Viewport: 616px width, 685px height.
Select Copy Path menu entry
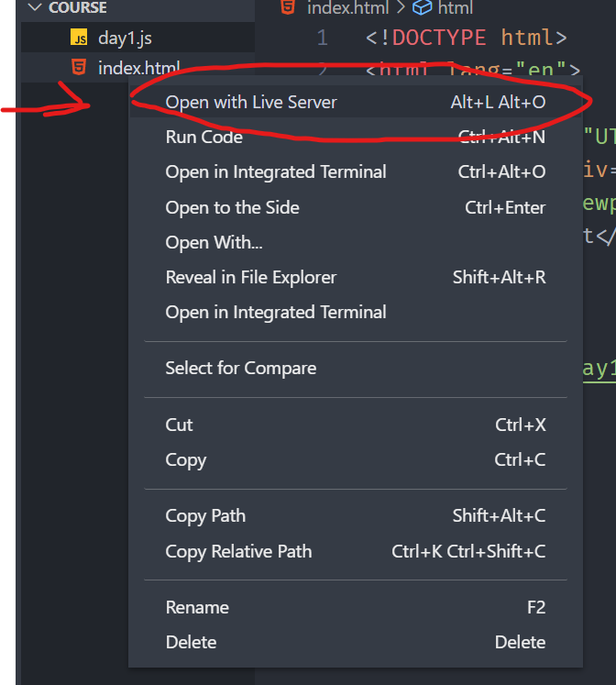tap(356, 516)
